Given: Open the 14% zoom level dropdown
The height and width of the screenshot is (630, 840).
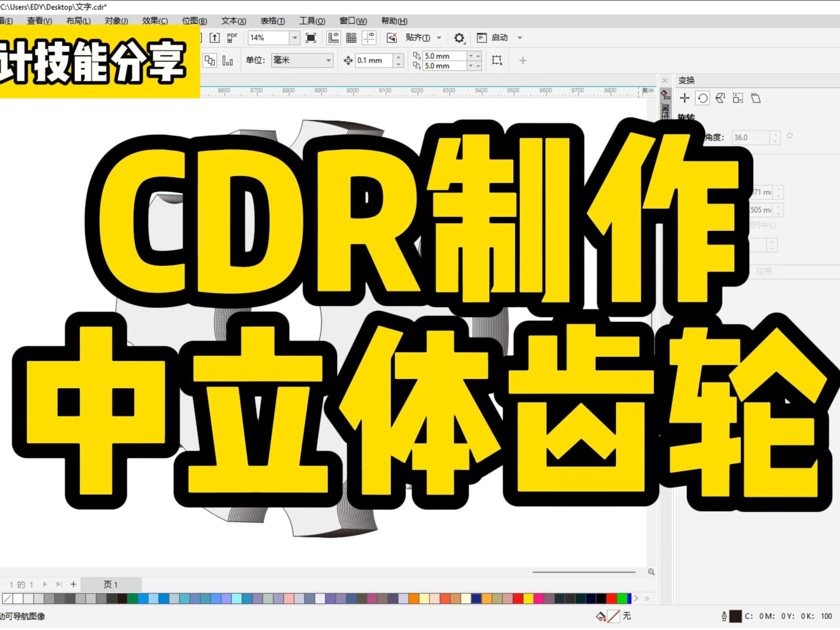Looking at the screenshot, I should click(294, 38).
